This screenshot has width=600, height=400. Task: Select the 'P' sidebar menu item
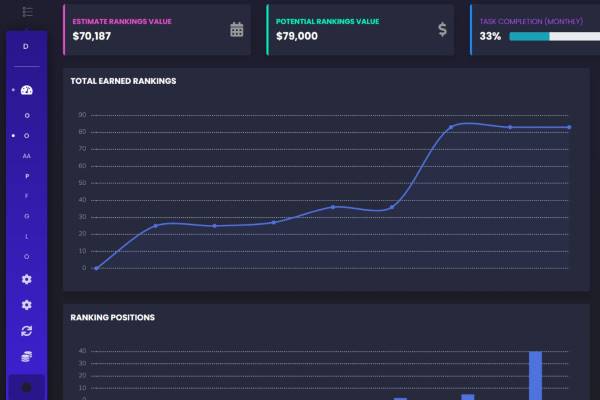[x=27, y=176]
